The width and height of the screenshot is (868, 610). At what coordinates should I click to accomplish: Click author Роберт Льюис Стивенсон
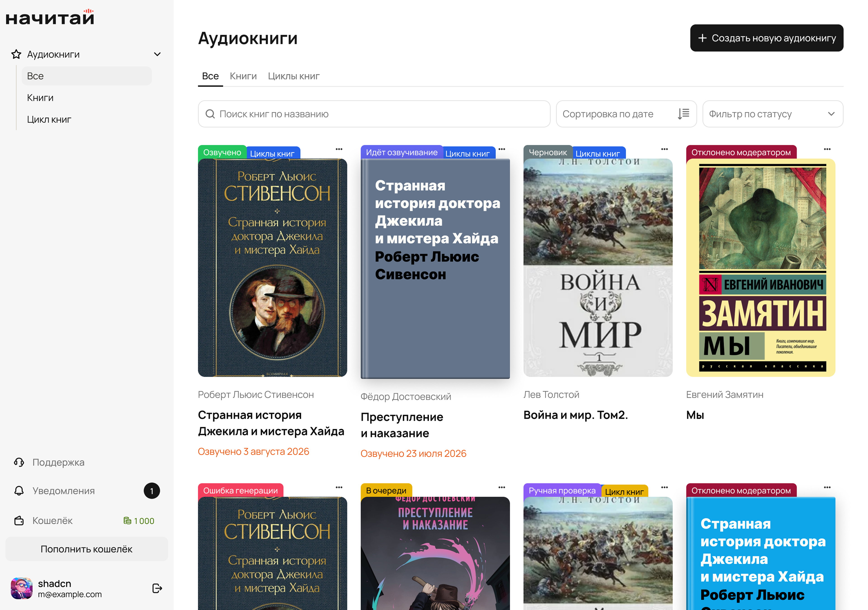click(x=256, y=394)
